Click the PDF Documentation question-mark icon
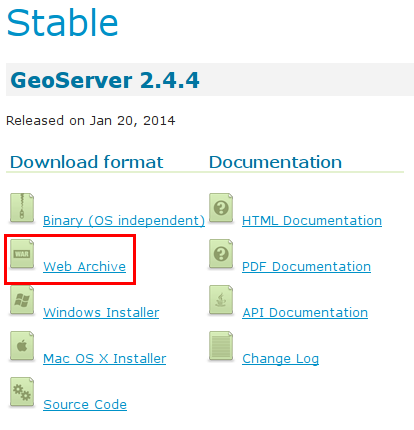This screenshot has height=430, width=414. (x=221, y=254)
